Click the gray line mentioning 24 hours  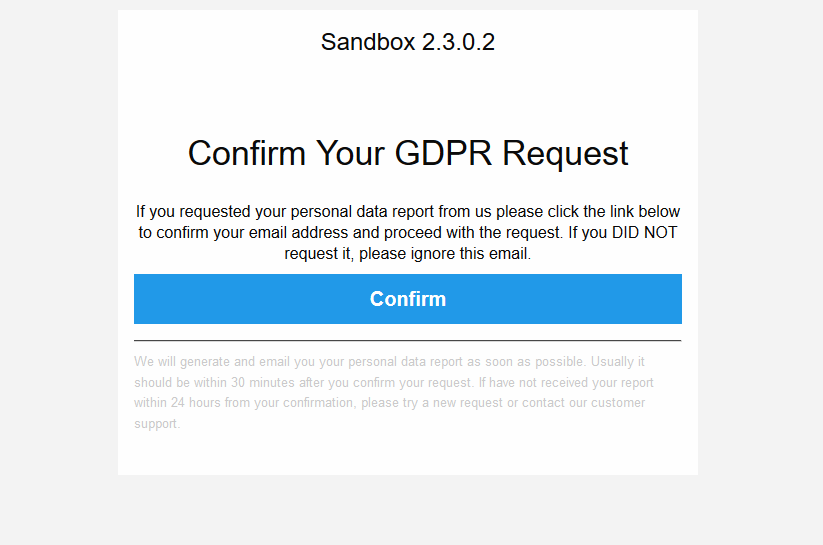pyautogui.click(x=389, y=403)
